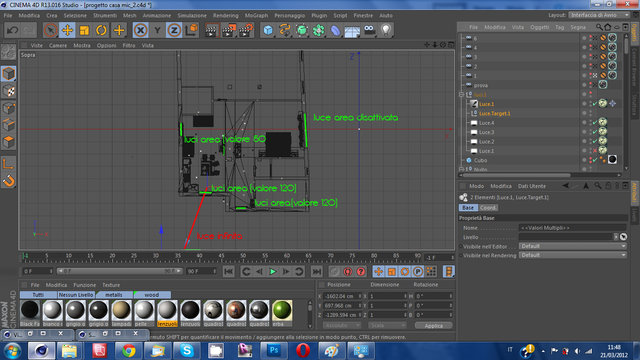
Task: Click the HyperNURBS generator icon
Action: (x=302, y=30)
